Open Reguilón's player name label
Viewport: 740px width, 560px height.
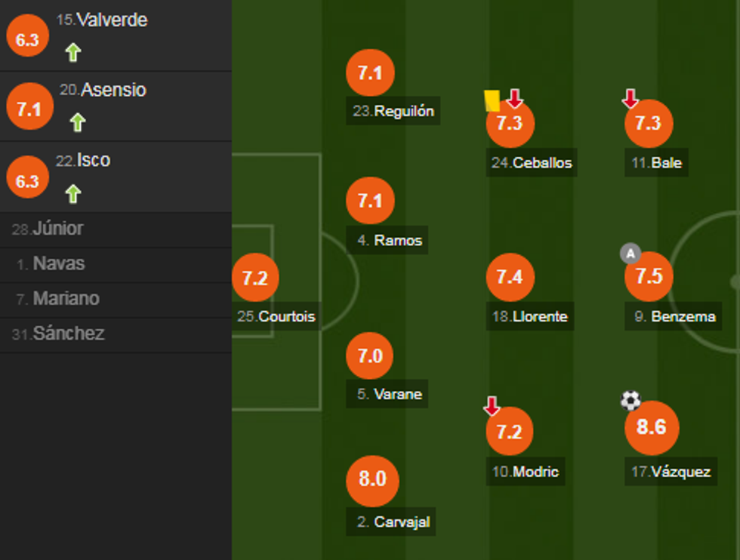393,111
